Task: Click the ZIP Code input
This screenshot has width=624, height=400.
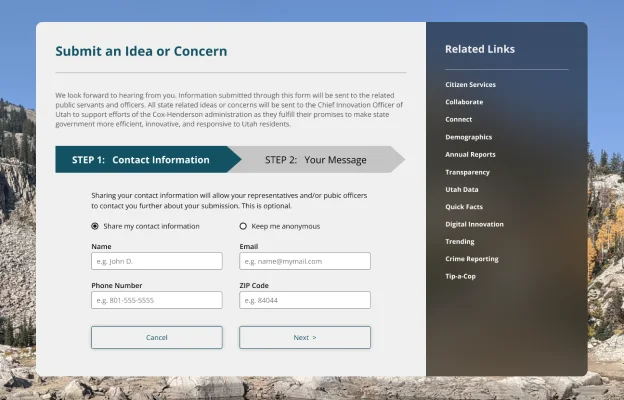Action: (x=305, y=300)
